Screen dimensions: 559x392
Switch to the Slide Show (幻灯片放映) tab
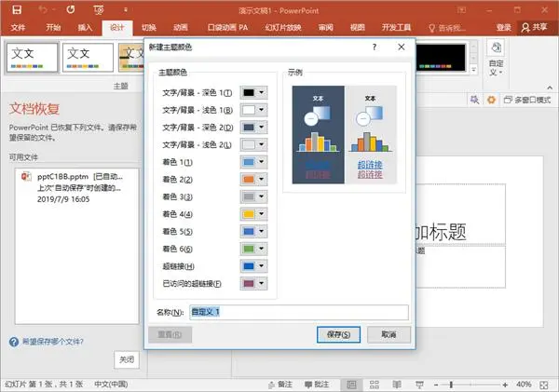coord(283,27)
